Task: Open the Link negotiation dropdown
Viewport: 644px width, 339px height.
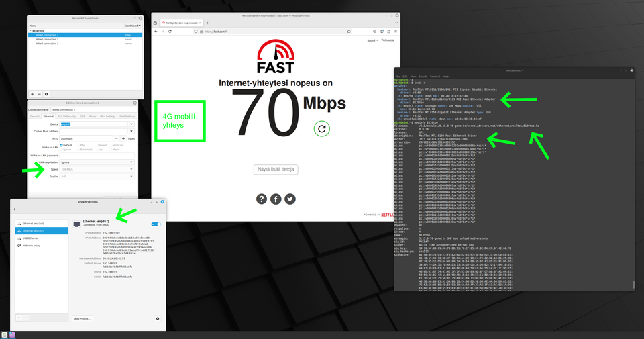Action: coord(97,162)
